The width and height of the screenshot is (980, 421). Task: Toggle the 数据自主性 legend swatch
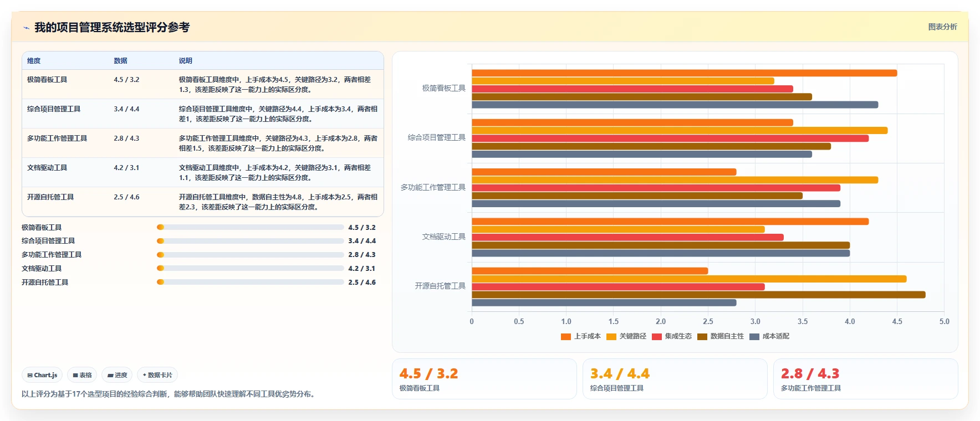pyautogui.click(x=702, y=336)
